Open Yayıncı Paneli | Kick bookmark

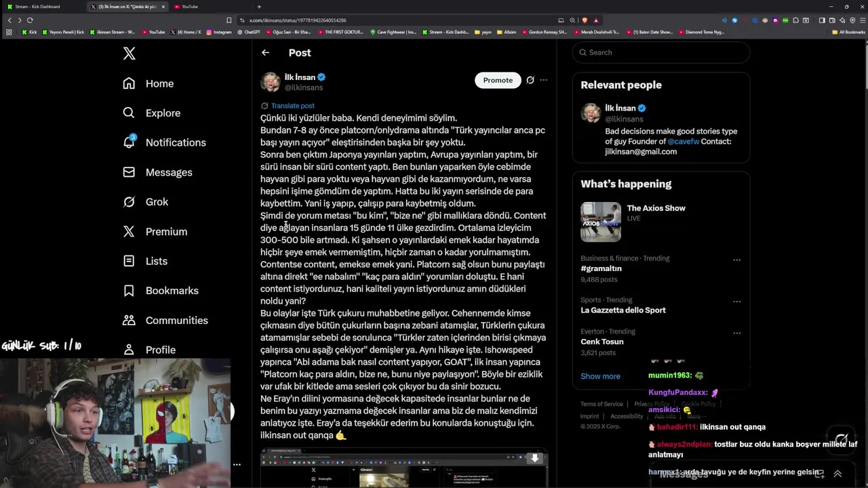[62, 32]
